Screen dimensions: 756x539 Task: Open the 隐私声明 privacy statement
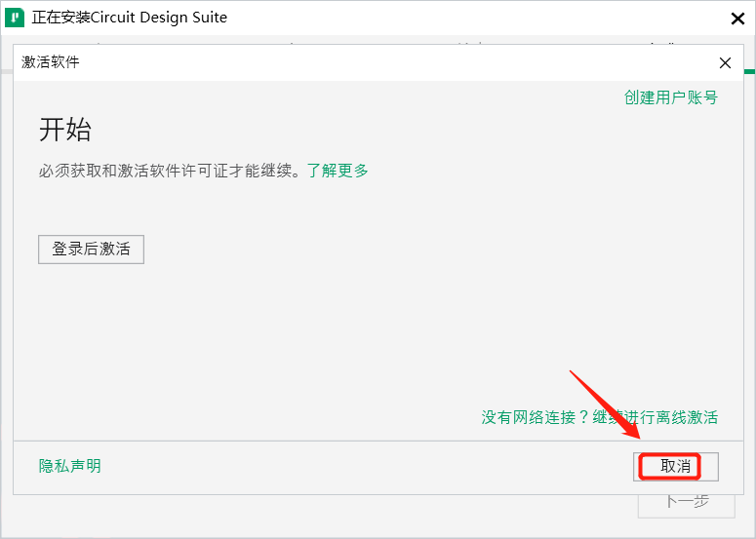click(x=69, y=466)
